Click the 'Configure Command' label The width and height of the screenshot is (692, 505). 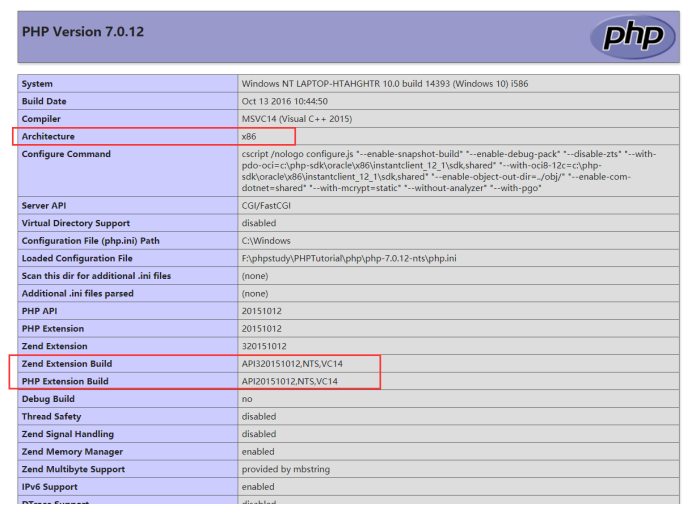click(66, 154)
